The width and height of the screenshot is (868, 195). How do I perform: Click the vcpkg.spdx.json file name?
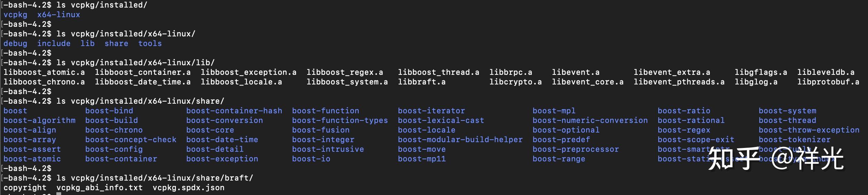click(188, 188)
